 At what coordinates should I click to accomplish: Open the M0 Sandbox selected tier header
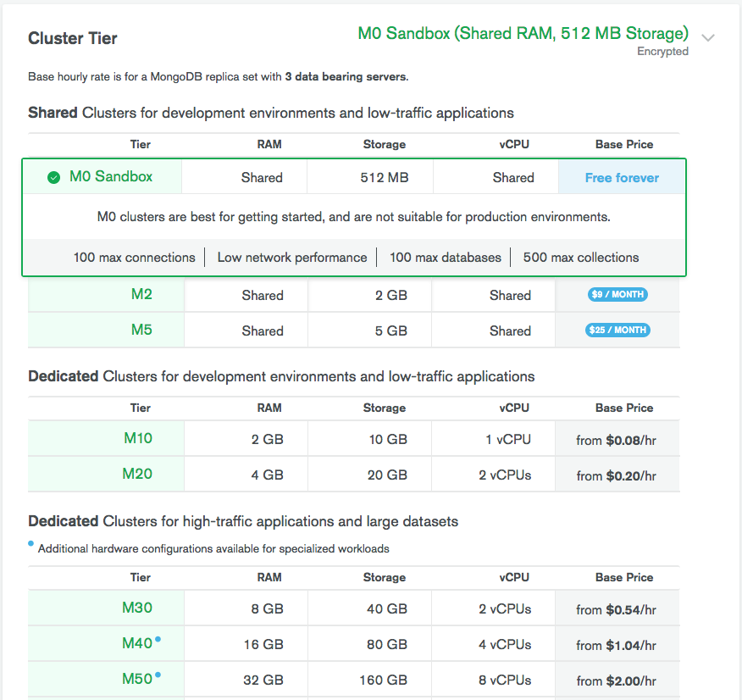coord(523,33)
